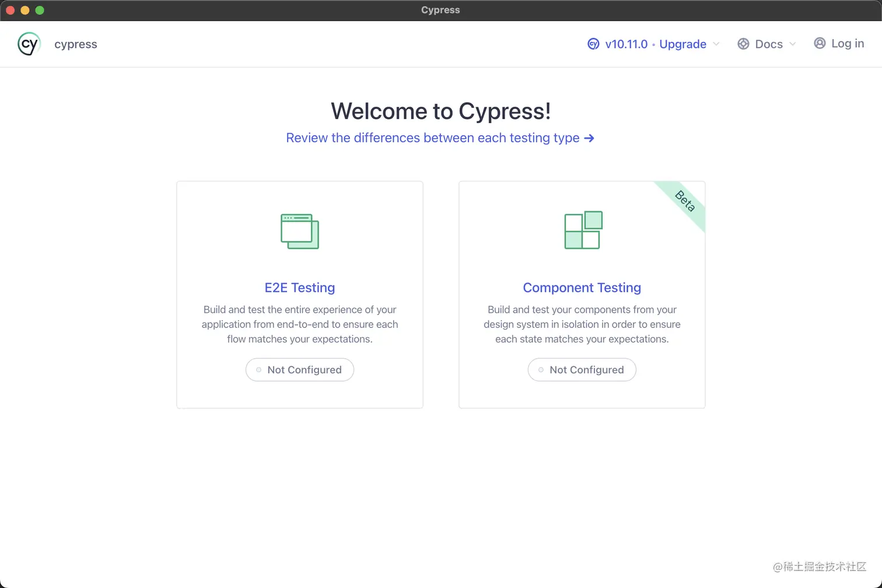
Task: Click Not Configured badge under Component Testing
Action: (582, 370)
